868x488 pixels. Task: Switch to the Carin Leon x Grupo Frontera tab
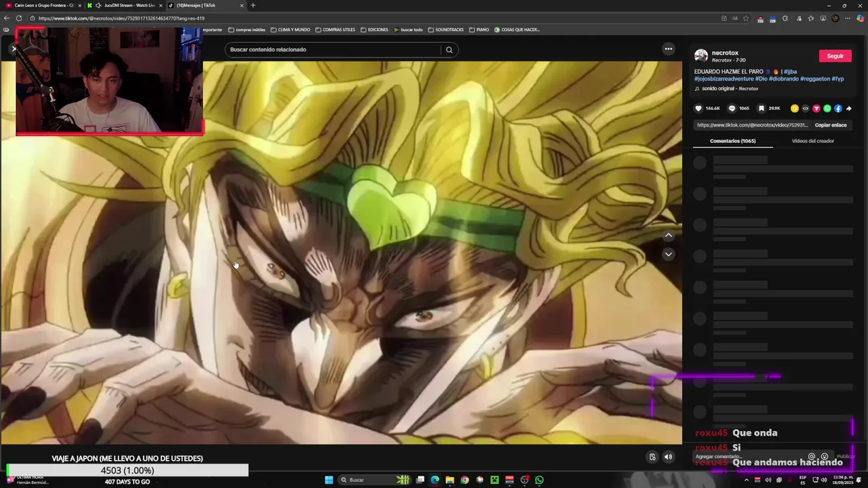click(x=42, y=5)
